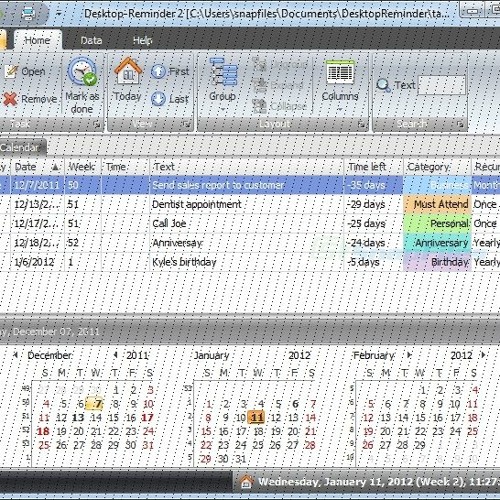The width and height of the screenshot is (500, 500).
Task: Click the red X Remove icon
Action: click(10, 99)
